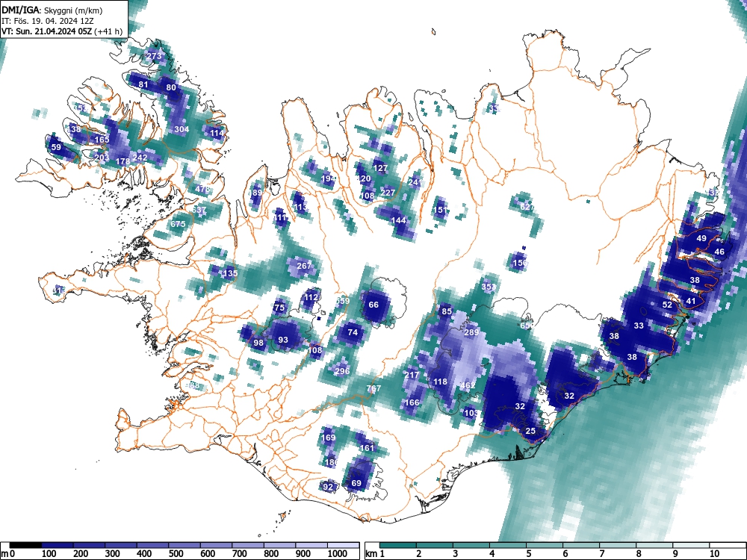747x560 pixels.
Task: Click the 151 visibility value
Action: coord(441,210)
